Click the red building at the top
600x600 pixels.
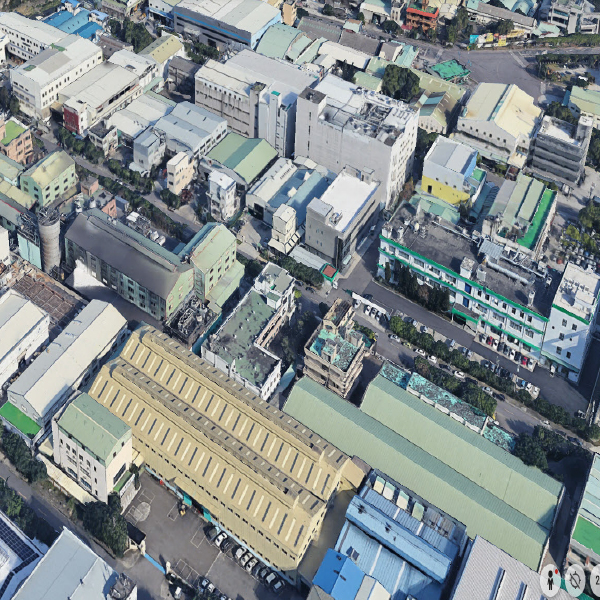pyautogui.click(x=421, y=16)
